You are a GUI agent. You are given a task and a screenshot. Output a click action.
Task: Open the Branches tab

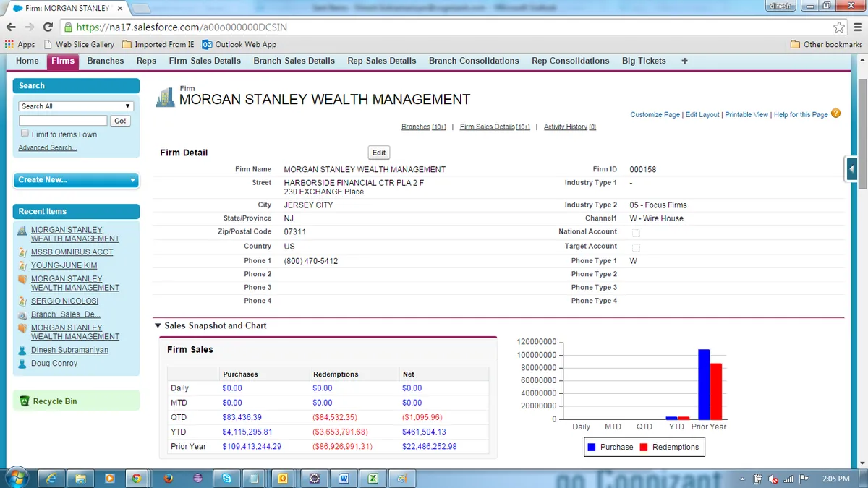(x=106, y=61)
